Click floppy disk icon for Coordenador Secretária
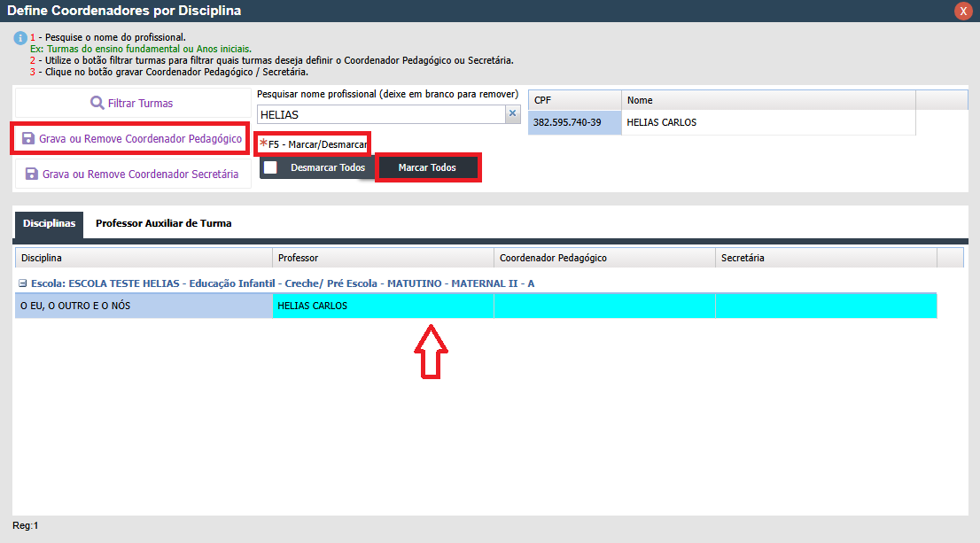The height and width of the screenshot is (543, 980). coord(32,175)
